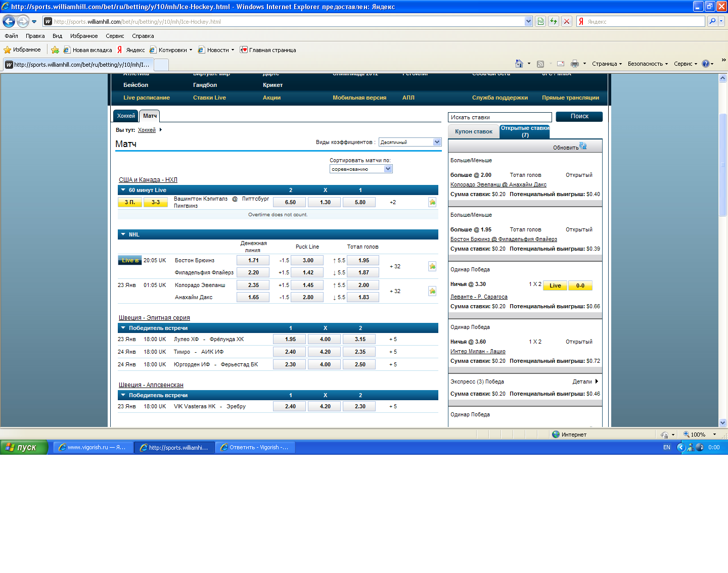
Task: Open the sort matches by соревнованию dropdown
Action: (361, 169)
